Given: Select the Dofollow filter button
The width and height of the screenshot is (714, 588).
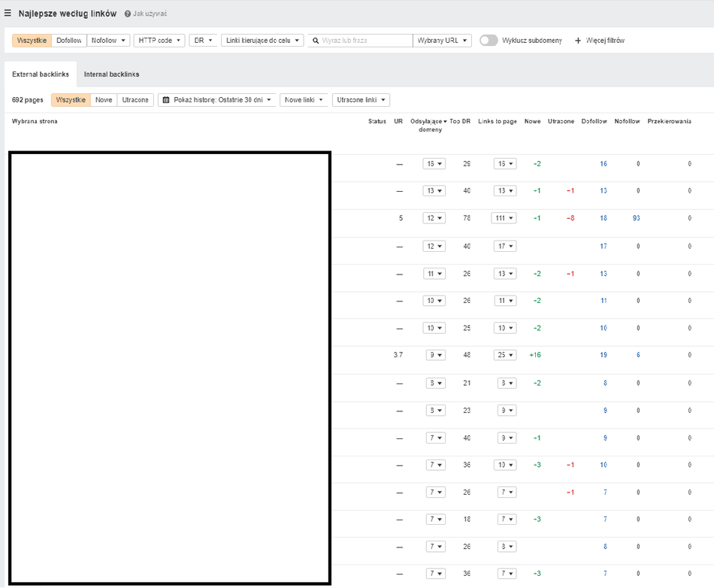Looking at the screenshot, I should coord(69,41).
